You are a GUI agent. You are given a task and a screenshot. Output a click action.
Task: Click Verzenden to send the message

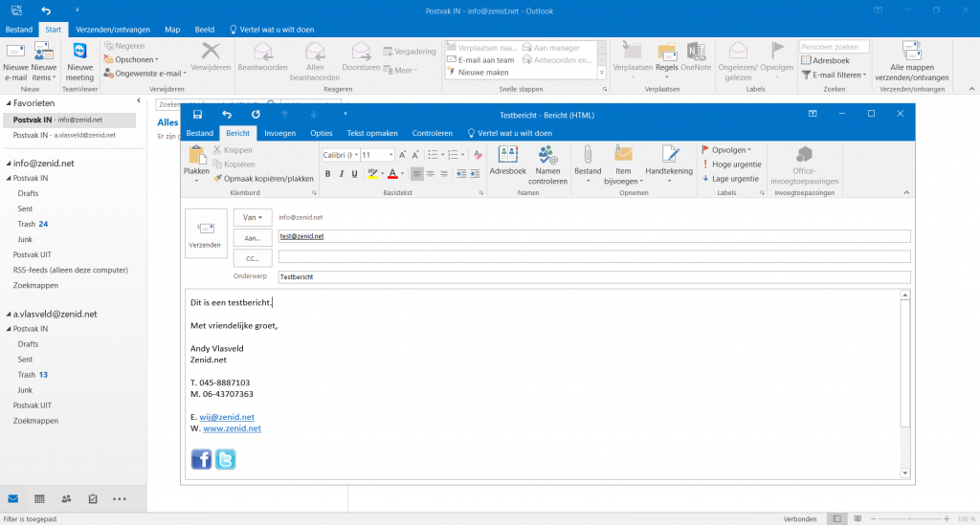[x=206, y=232]
